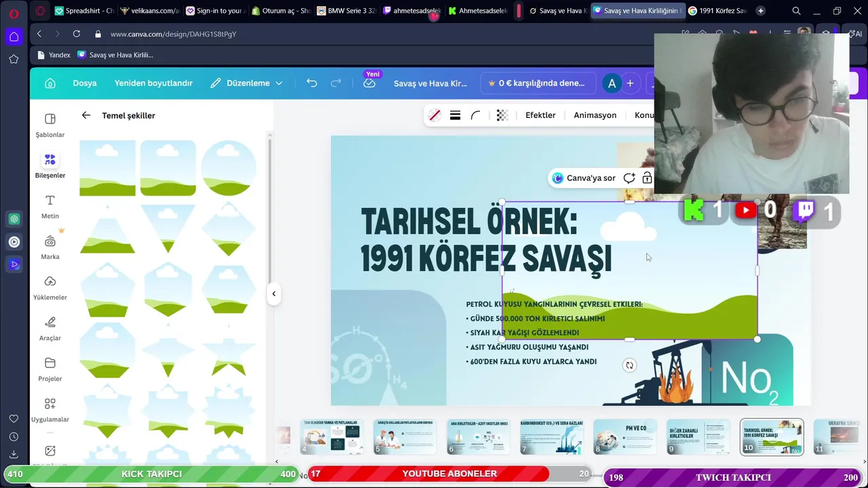This screenshot has width=868, height=488.
Task: Open the border style lines icon
Action: (455, 115)
